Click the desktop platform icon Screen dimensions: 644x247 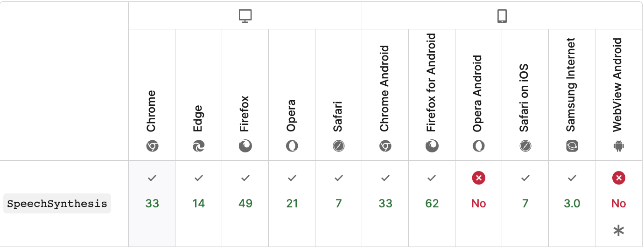[245, 16]
